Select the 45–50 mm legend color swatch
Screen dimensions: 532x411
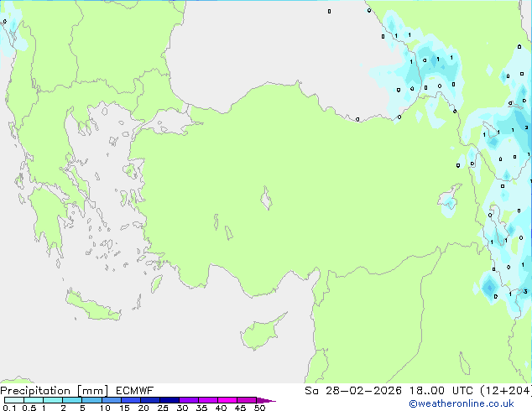click(247, 400)
